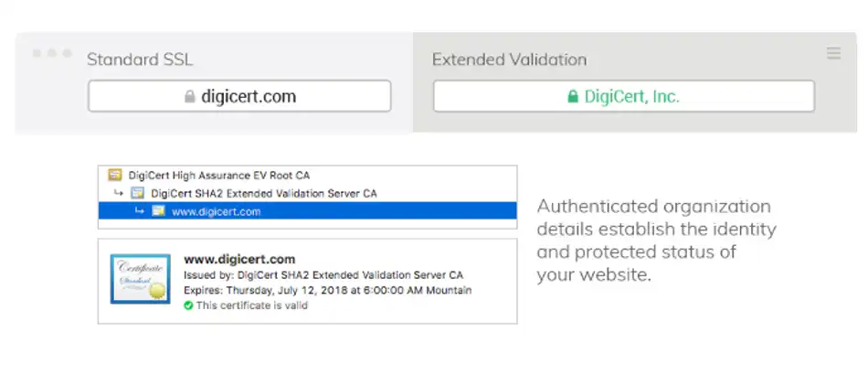Click the large certificate thumbnail image

pyautogui.click(x=140, y=279)
